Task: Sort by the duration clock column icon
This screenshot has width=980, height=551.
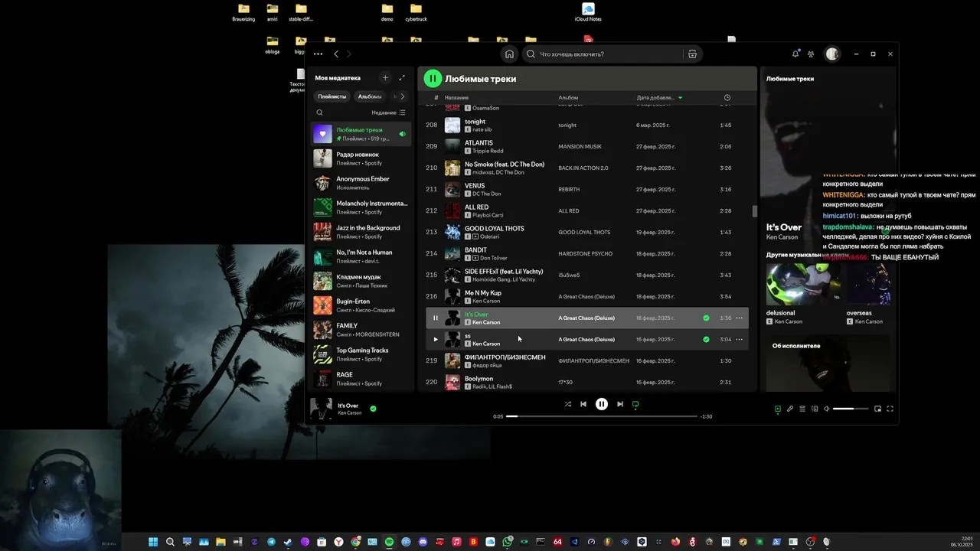Action: coord(727,97)
